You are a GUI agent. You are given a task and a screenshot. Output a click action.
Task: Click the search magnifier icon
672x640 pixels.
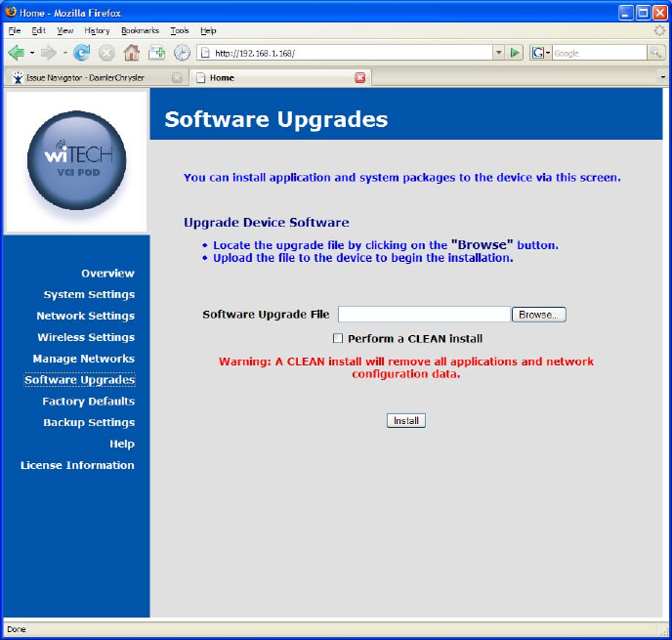pyautogui.click(x=655, y=53)
